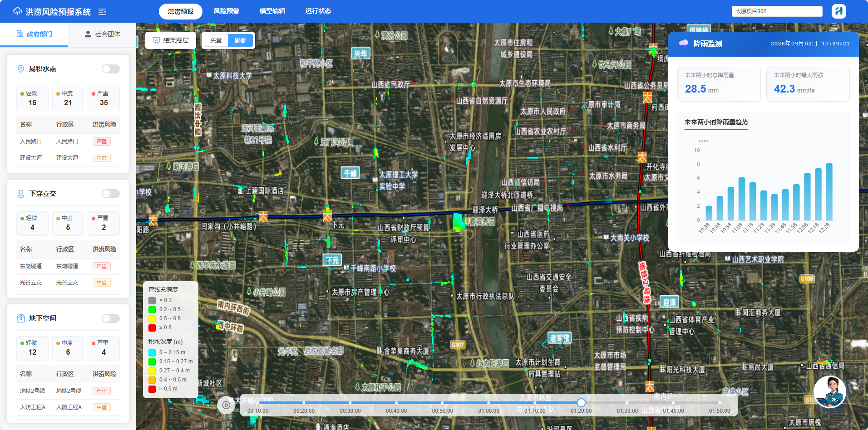Image resolution: width=868 pixels, height=430 pixels.
Task: Select the 影像 basemap option
Action: [240, 40]
